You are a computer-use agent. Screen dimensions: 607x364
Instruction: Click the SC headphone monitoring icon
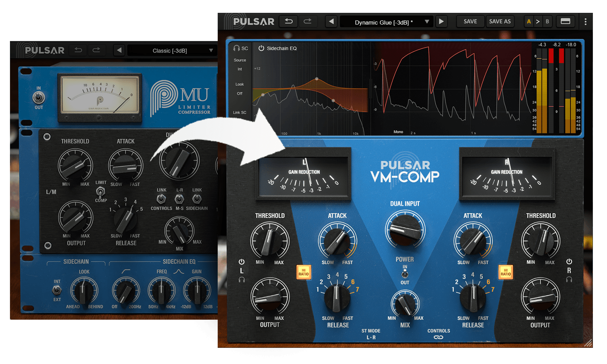point(236,48)
